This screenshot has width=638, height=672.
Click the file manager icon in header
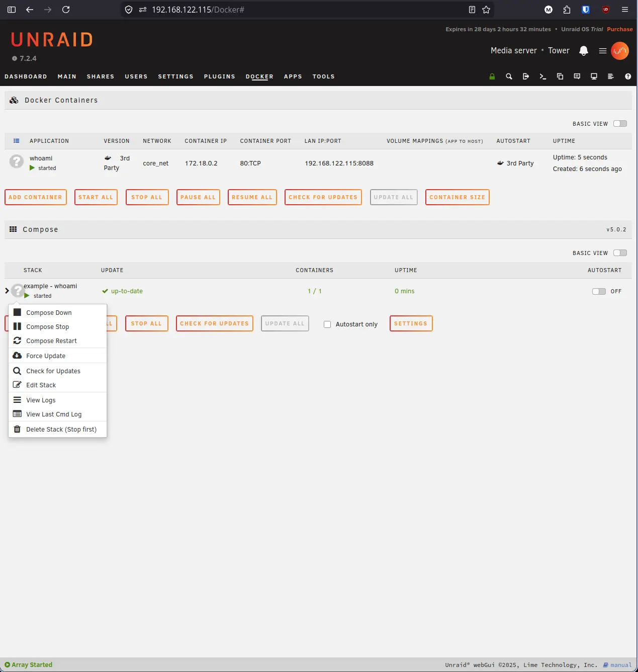560,76
